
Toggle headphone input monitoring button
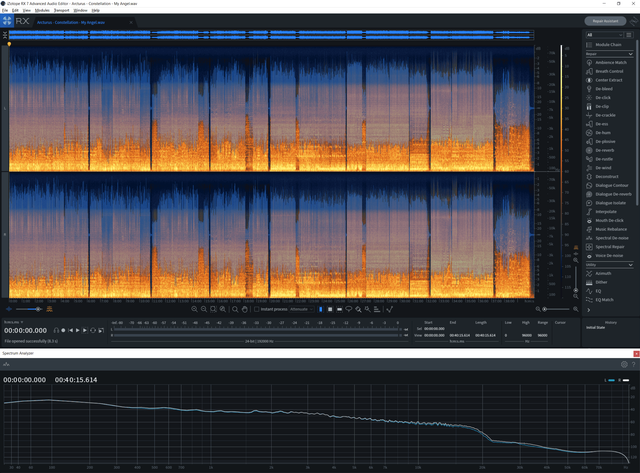[x=56, y=330]
